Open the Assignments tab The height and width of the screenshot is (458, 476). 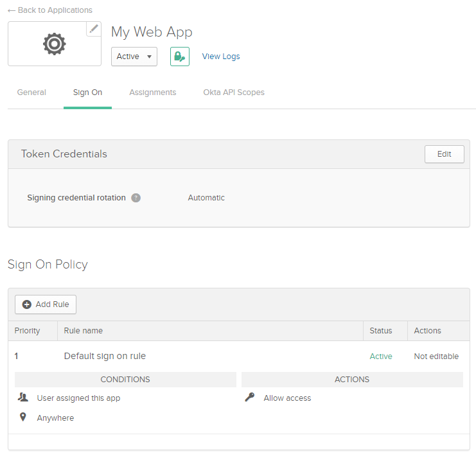[x=152, y=92]
